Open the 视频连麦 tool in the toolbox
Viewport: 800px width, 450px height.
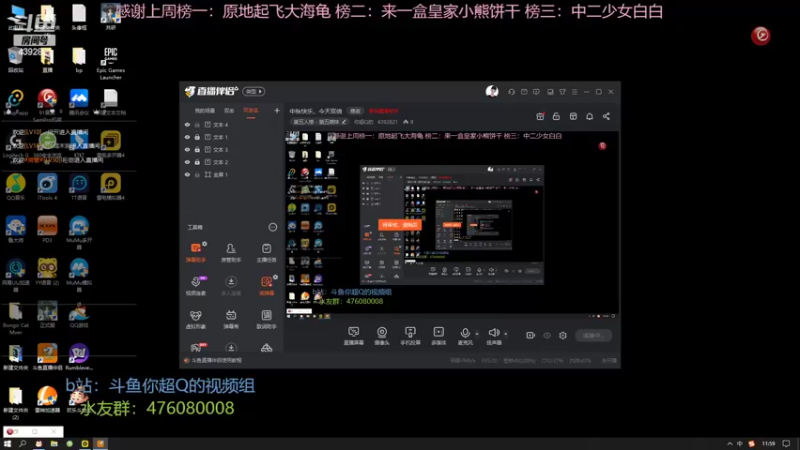coord(196,286)
